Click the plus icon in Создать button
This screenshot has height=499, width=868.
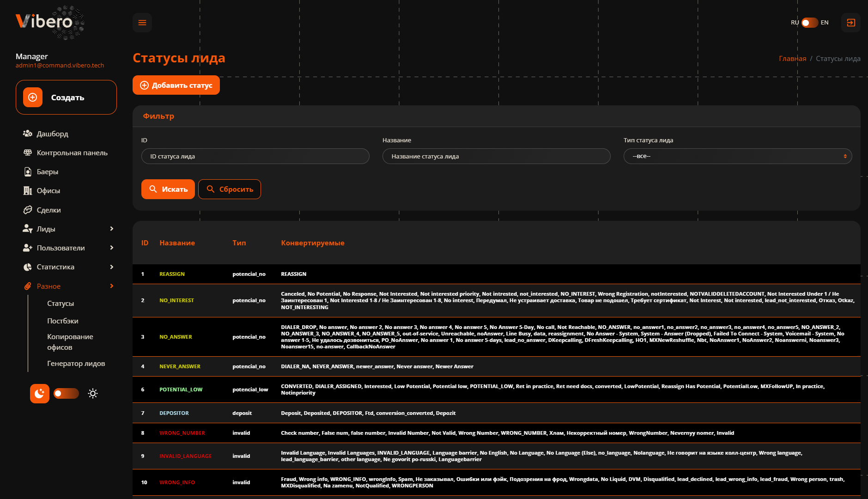[x=33, y=97]
